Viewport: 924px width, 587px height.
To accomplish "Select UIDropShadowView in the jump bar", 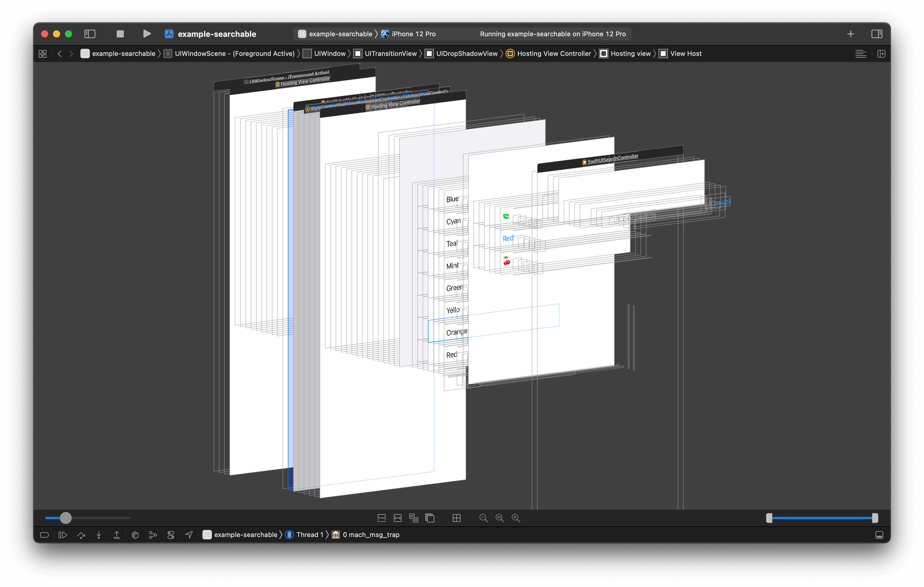I will point(466,54).
